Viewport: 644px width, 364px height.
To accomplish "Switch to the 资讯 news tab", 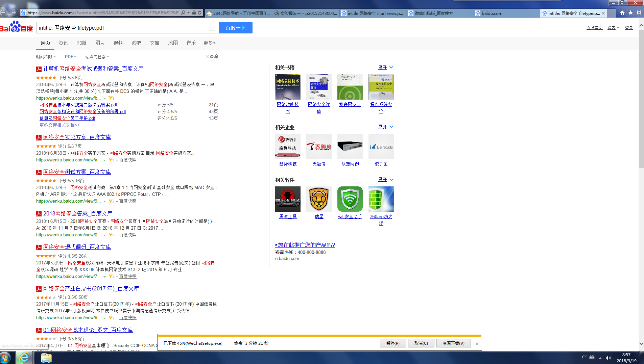I will click(63, 43).
